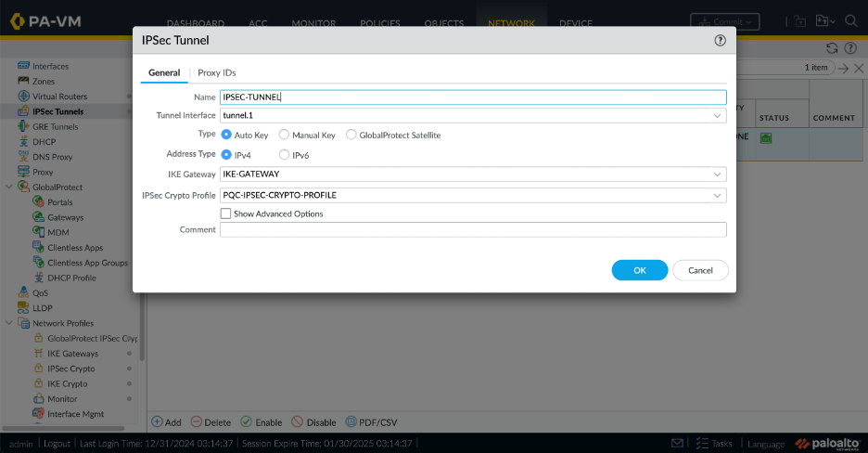Click the Disable icon in bottom toolbar

click(298, 421)
